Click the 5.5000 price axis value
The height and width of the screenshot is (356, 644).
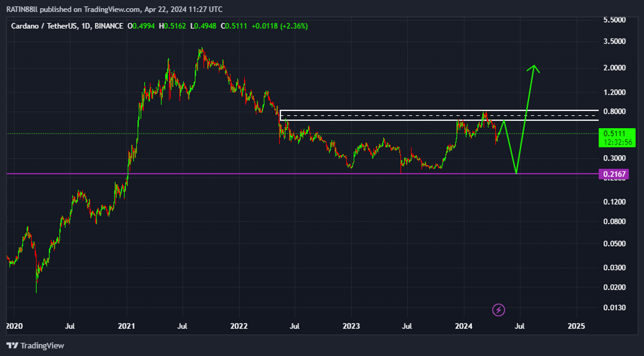coord(615,20)
